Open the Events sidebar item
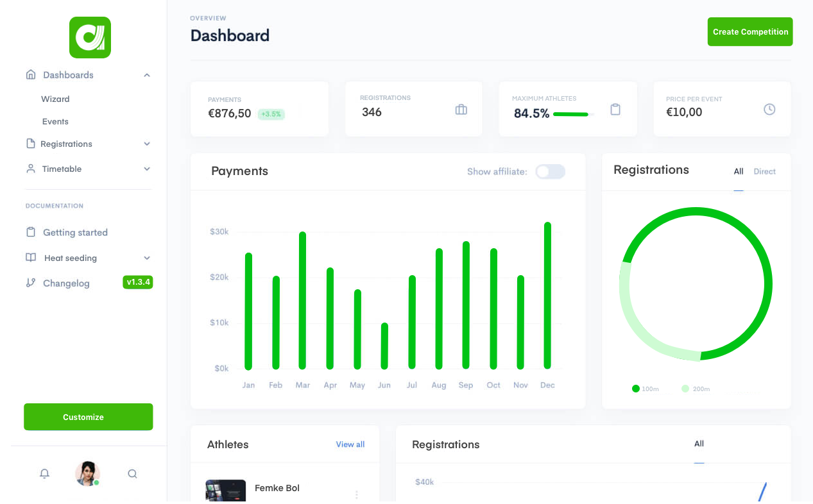This screenshot has width=813, height=504. [55, 121]
